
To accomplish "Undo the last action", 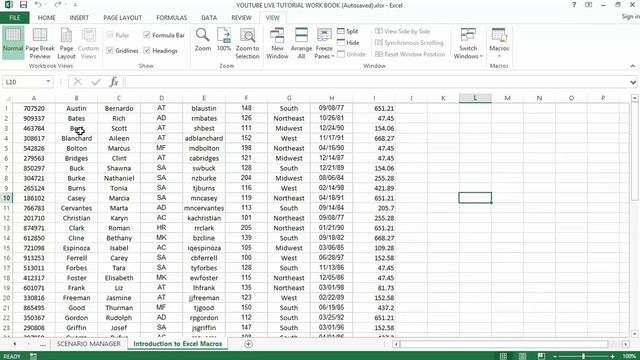I will pos(38,5).
